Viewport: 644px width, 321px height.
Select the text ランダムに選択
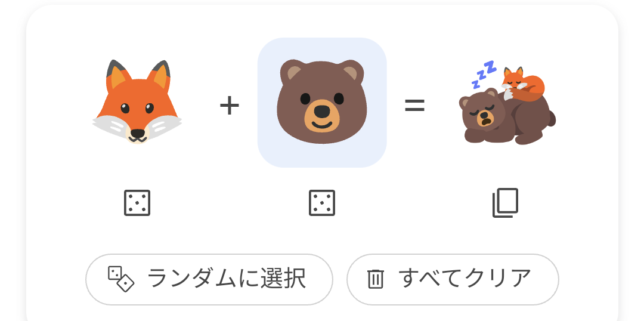(x=227, y=279)
